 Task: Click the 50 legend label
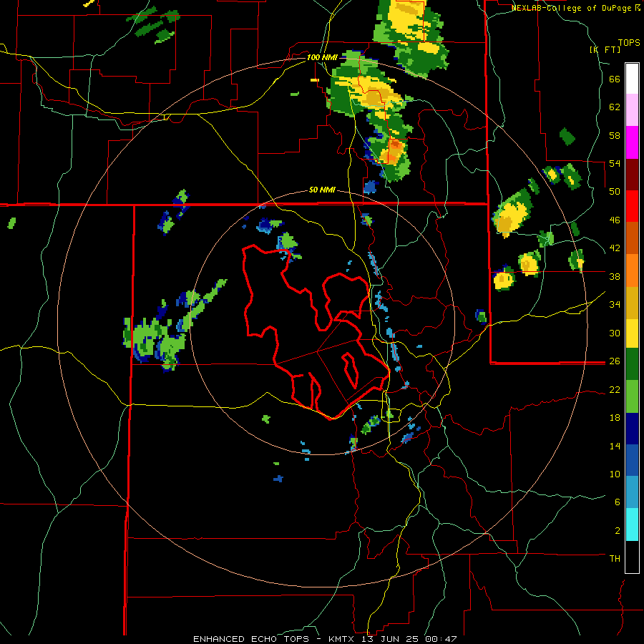click(615, 191)
